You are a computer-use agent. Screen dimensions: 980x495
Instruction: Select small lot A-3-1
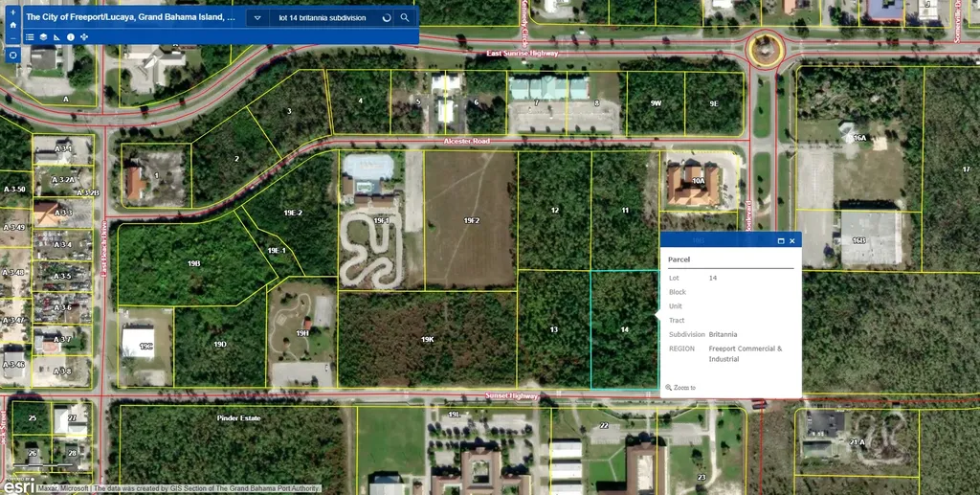click(62, 148)
